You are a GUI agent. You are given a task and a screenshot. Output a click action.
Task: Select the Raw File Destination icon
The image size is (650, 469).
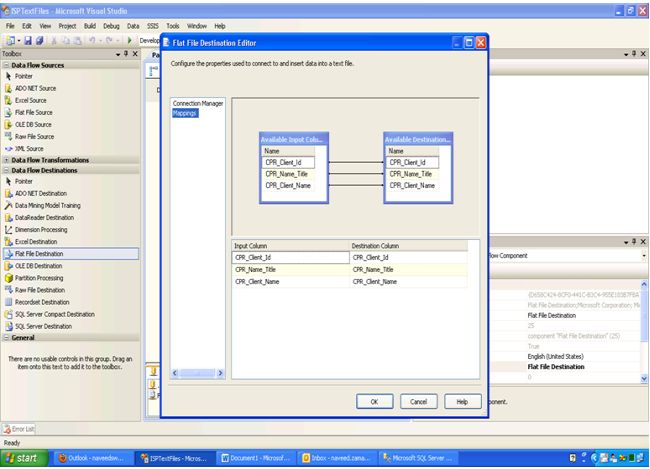8,290
